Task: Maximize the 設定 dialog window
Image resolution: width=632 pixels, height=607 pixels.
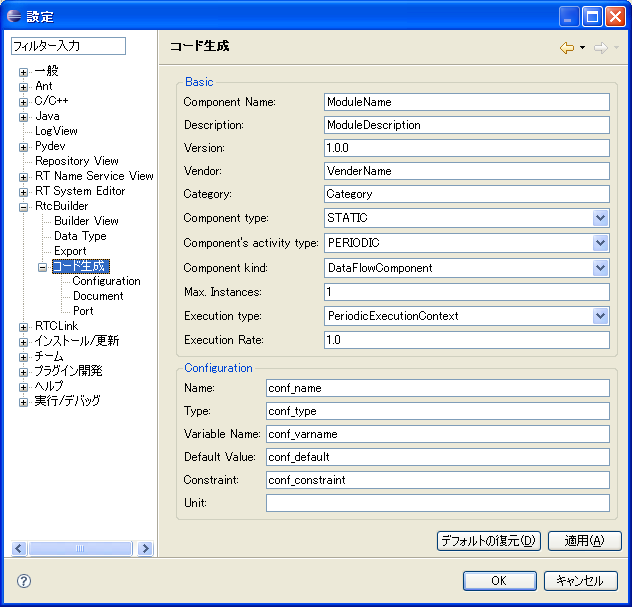Action: click(x=592, y=17)
